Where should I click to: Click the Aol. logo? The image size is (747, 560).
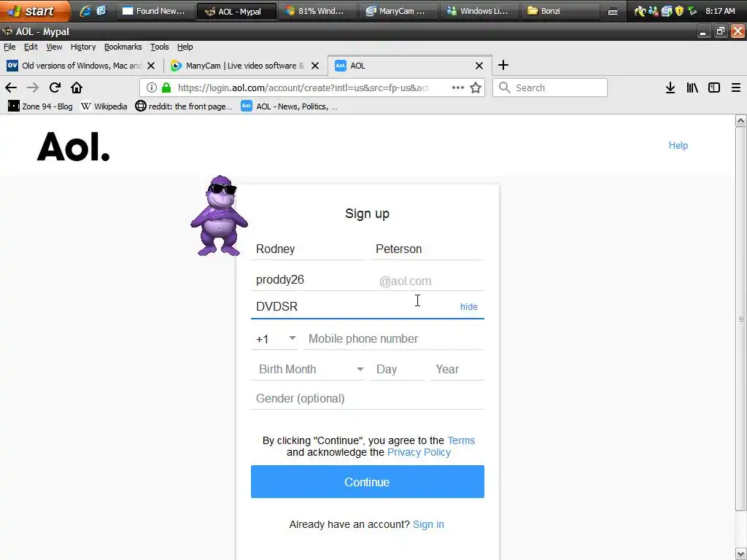(74, 147)
